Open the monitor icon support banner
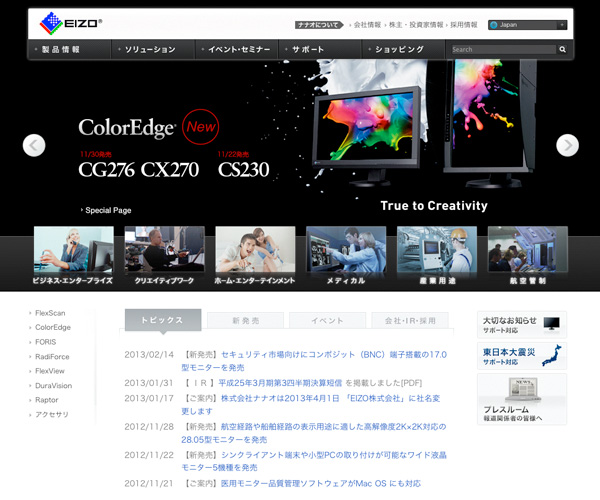Image resolution: width=600 pixels, height=500 pixels. tap(521, 325)
